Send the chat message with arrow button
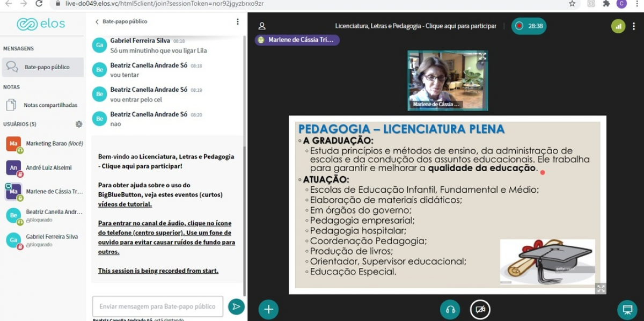 (236, 307)
